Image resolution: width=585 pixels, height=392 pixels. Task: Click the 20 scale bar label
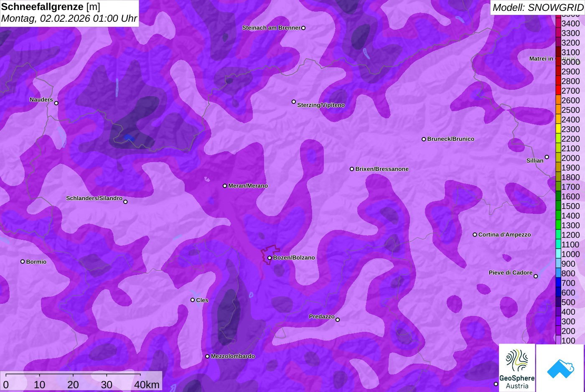click(73, 385)
